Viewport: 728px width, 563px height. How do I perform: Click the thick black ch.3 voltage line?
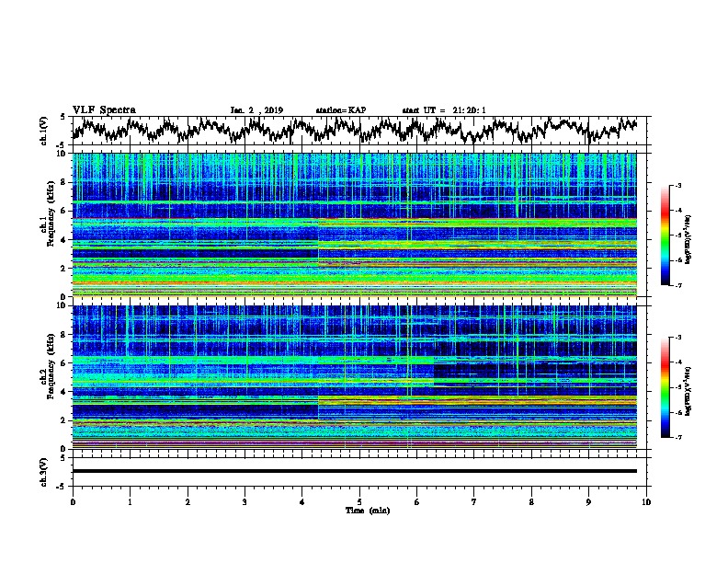354,471
